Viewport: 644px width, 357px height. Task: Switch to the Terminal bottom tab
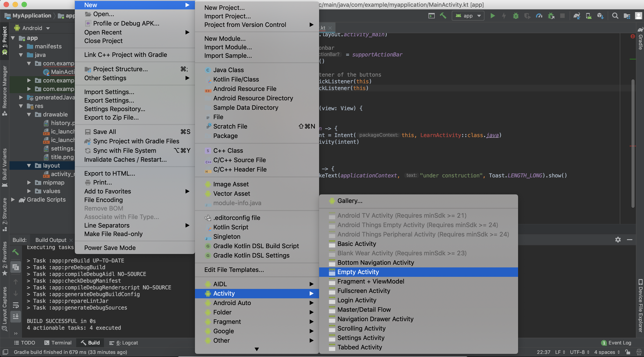pyautogui.click(x=58, y=342)
